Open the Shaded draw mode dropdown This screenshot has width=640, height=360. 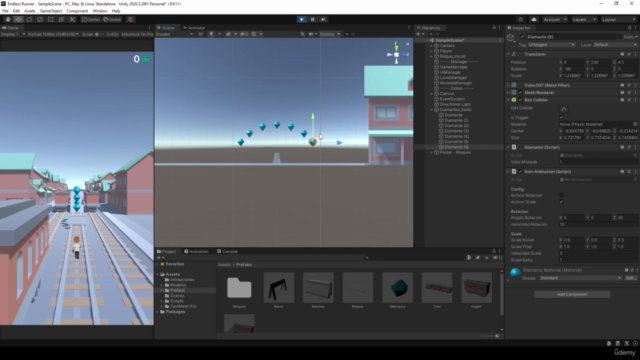click(x=174, y=34)
